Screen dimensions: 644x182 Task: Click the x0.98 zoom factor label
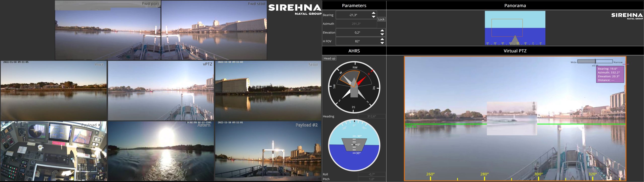coord(595,65)
